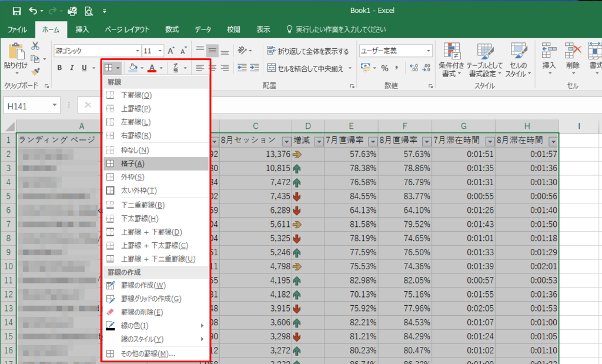Click the Cut scissors icon

click(x=35, y=46)
